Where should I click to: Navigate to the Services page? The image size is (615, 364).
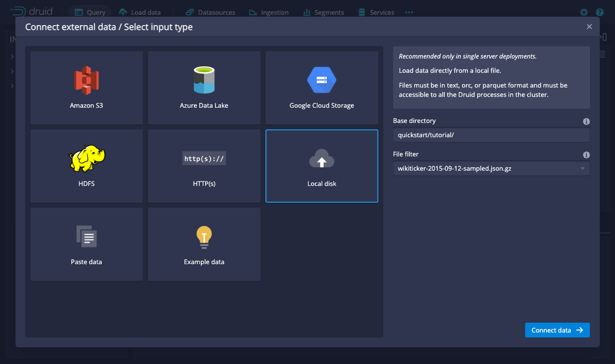pyautogui.click(x=376, y=12)
